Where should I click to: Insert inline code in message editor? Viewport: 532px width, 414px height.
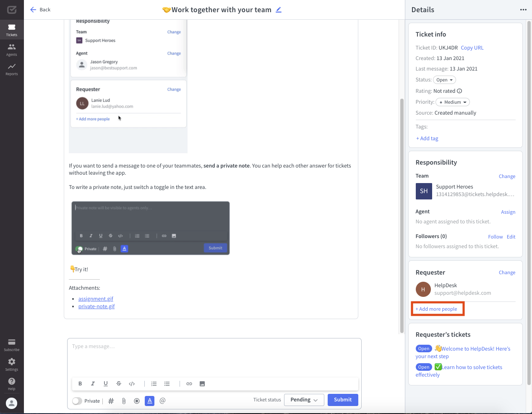[x=132, y=384]
